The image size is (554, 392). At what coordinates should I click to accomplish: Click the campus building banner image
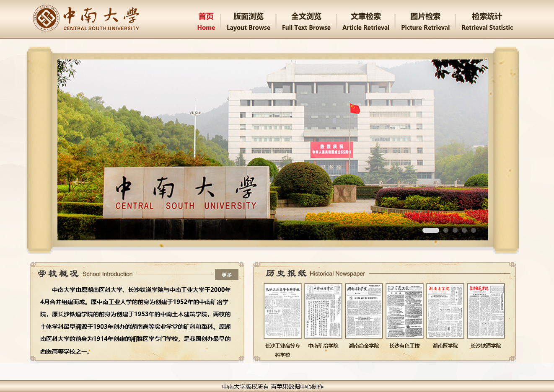[273, 150]
